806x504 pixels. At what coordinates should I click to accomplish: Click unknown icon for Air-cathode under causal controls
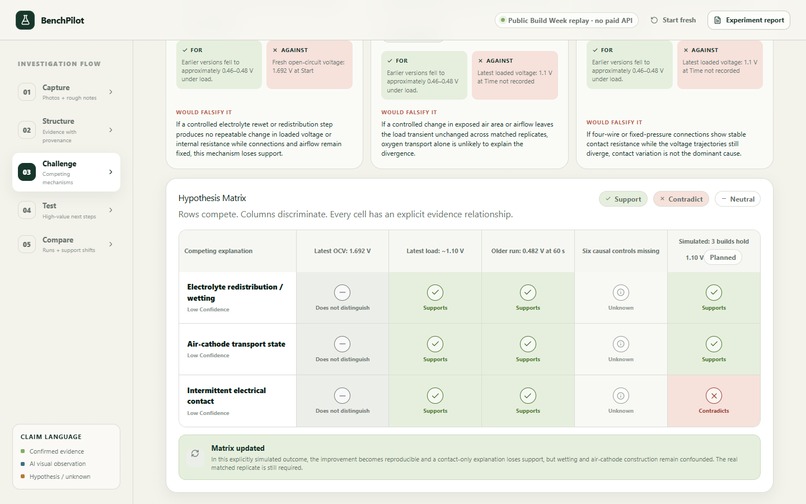click(620, 344)
